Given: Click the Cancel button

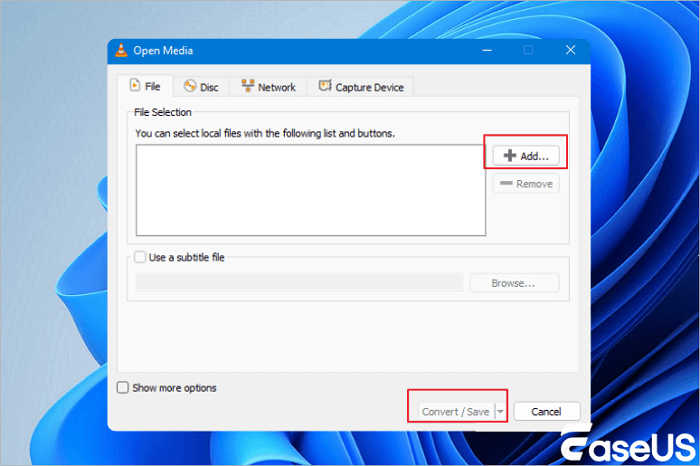Looking at the screenshot, I should [547, 412].
